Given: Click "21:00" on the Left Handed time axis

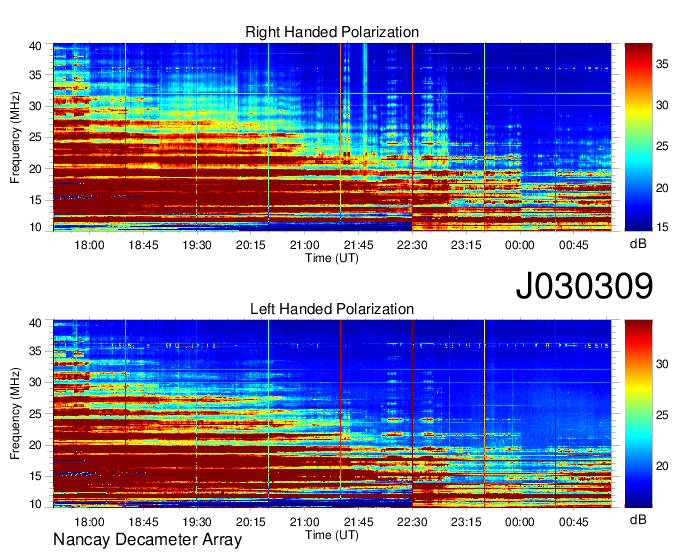Looking at the screenshot, I should 304,522.
